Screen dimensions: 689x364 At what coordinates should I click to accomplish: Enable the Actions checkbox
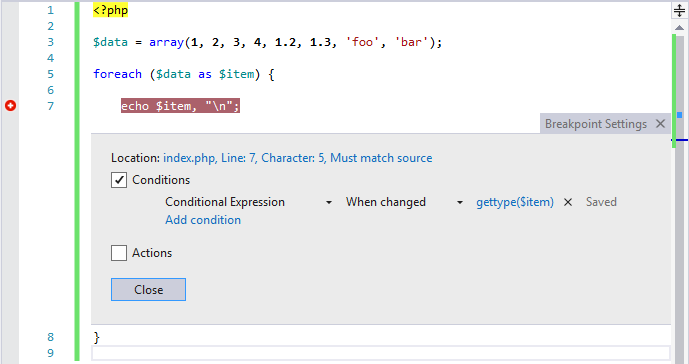[x=119, y=253]
